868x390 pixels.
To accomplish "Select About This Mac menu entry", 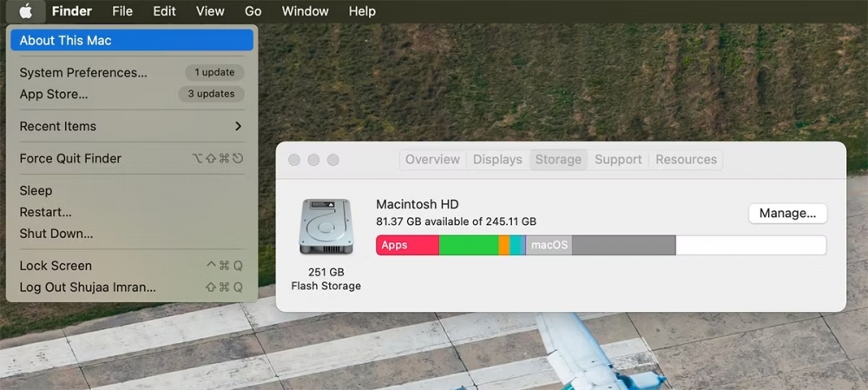I will 65,40.
